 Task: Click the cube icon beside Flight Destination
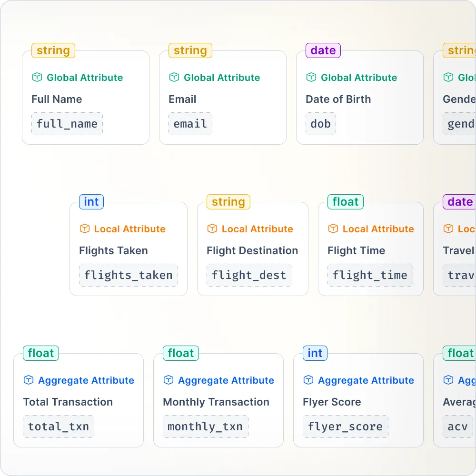tap(212, 229)
